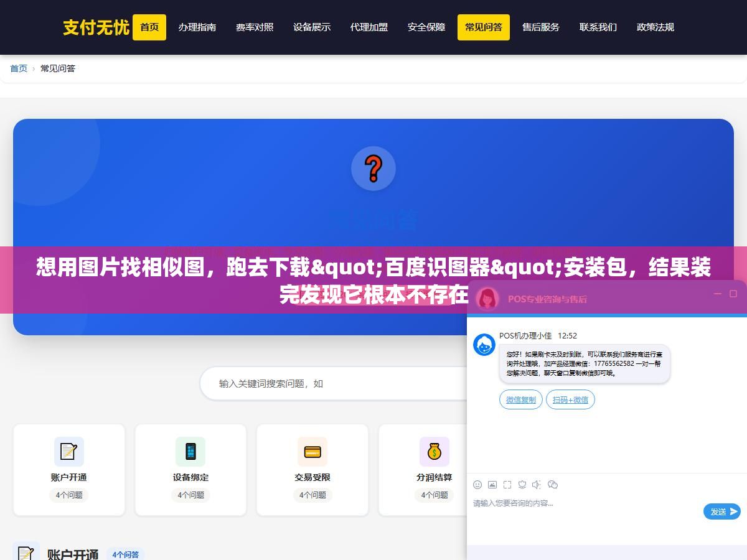This screenshot has height=560, width=747.
Task: Click 4个问题 badge under 账户开通 card
Action: (69, 495)
